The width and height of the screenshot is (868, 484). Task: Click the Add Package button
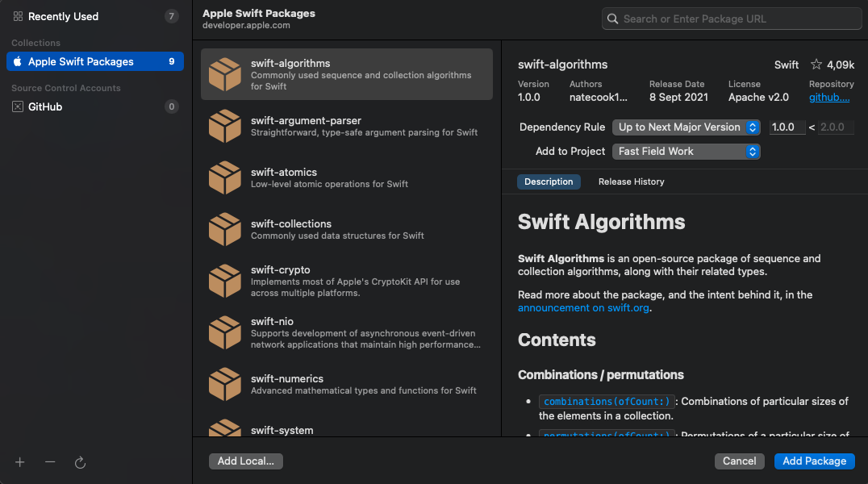[x=814, y=461]
